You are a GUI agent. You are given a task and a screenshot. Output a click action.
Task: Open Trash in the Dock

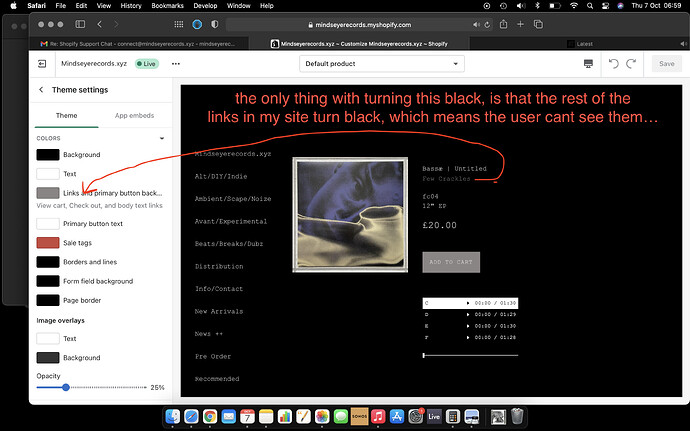[517, 416]
